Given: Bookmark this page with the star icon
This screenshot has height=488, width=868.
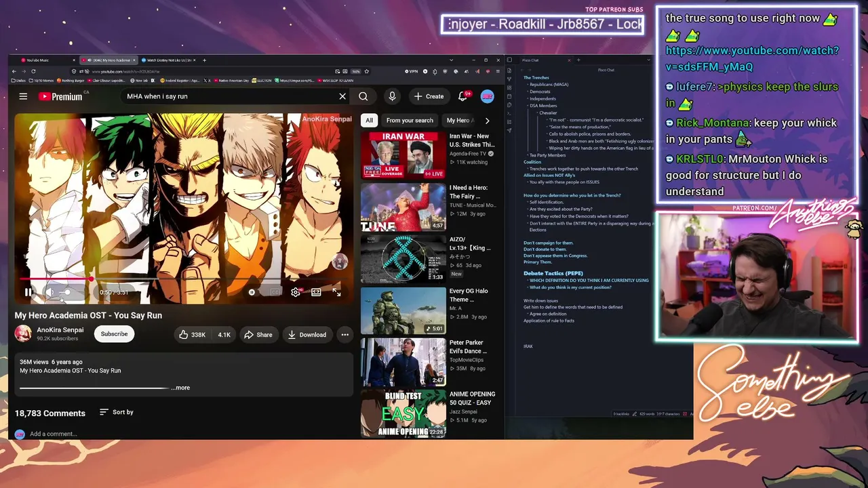Looking at the screenshot, I should (367, 71).
